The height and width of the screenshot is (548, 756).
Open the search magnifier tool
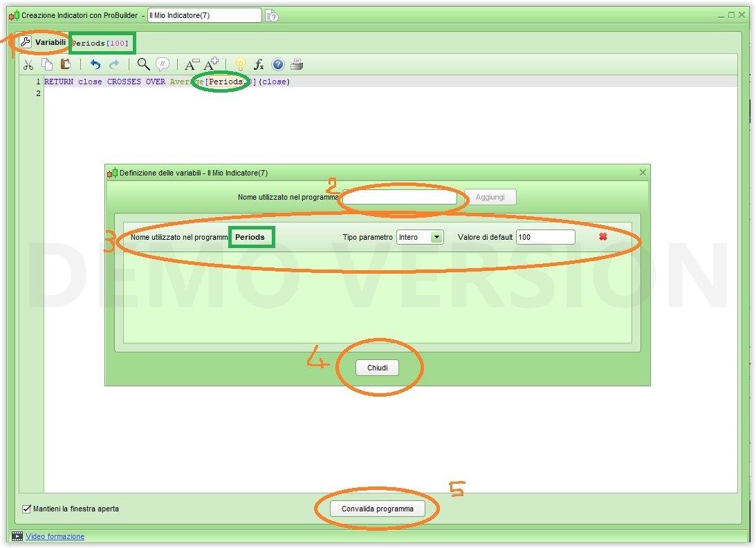[x=143, y=64]
